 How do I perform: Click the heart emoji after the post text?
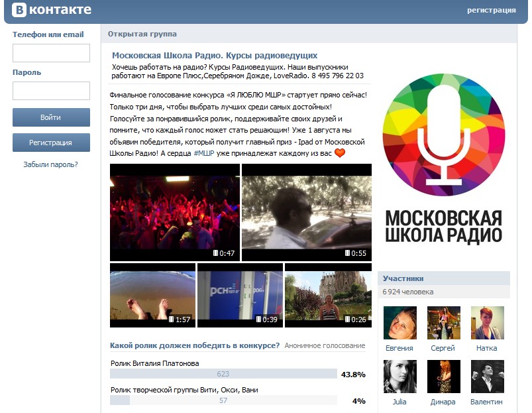point(340,153)
